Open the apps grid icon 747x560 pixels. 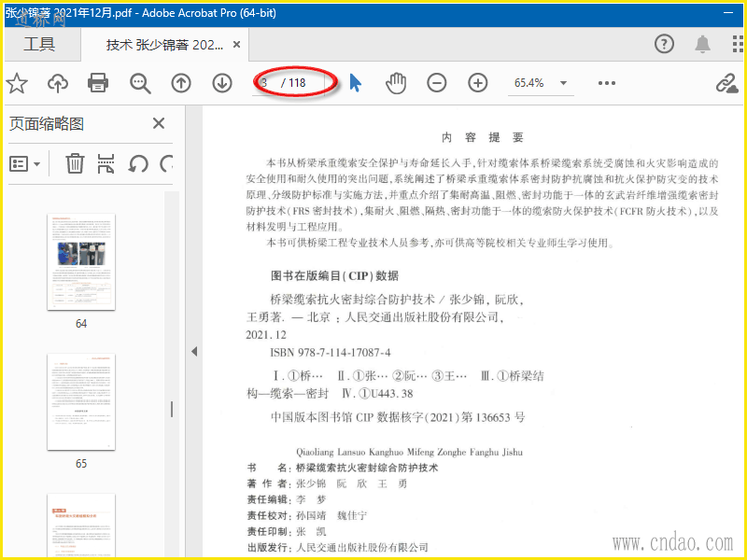(x=738, y=44)
